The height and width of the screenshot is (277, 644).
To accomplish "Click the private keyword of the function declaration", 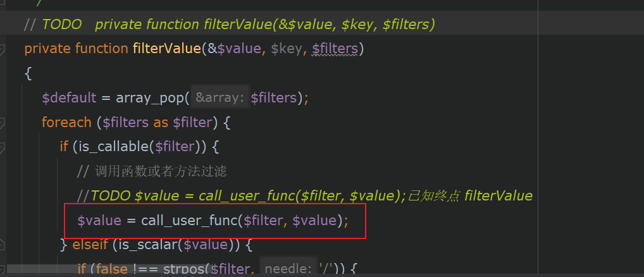I will (x=47, y=49).
